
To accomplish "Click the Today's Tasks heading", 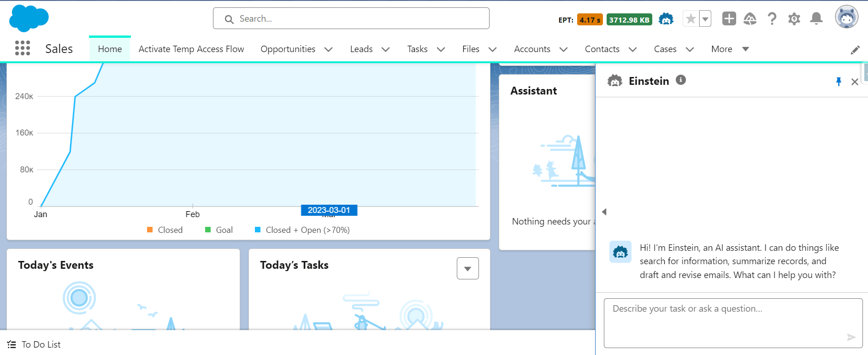I will (294, 265).
